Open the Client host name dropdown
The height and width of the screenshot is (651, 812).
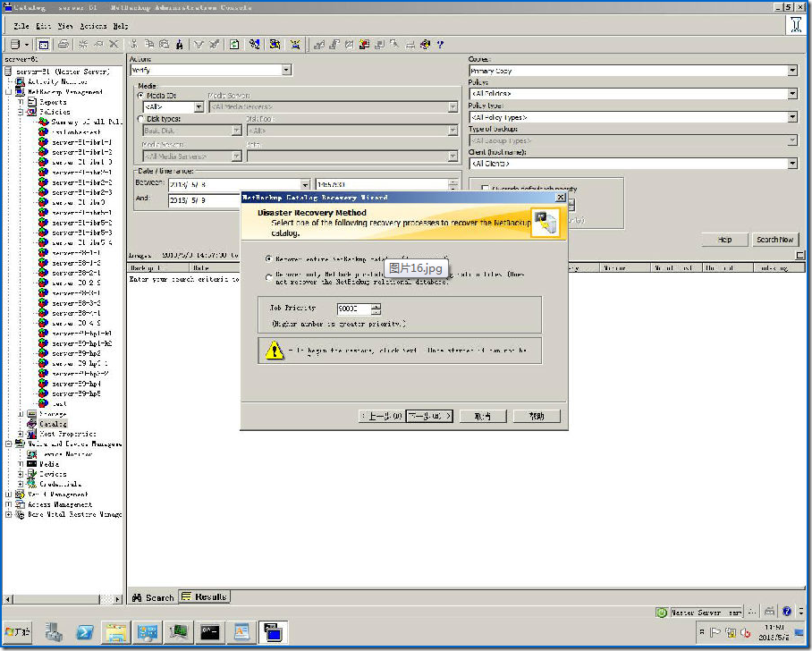point(792,164)
